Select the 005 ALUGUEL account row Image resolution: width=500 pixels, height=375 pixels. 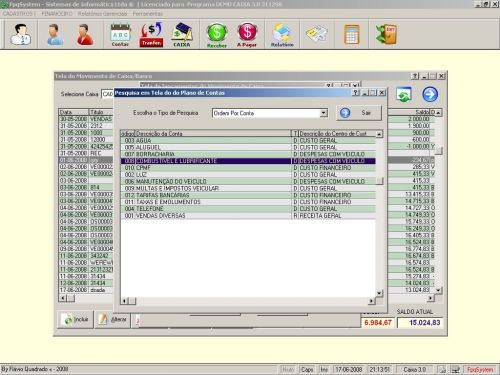248,147
